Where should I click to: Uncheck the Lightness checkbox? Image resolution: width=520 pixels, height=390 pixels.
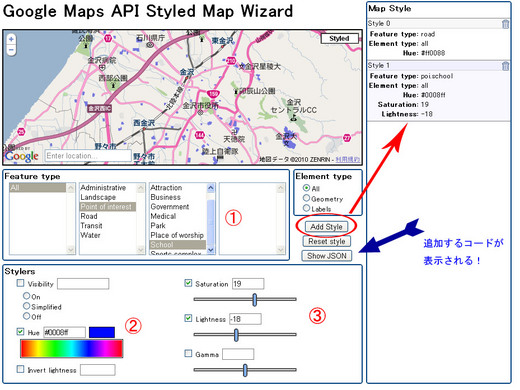click(188, 318)
